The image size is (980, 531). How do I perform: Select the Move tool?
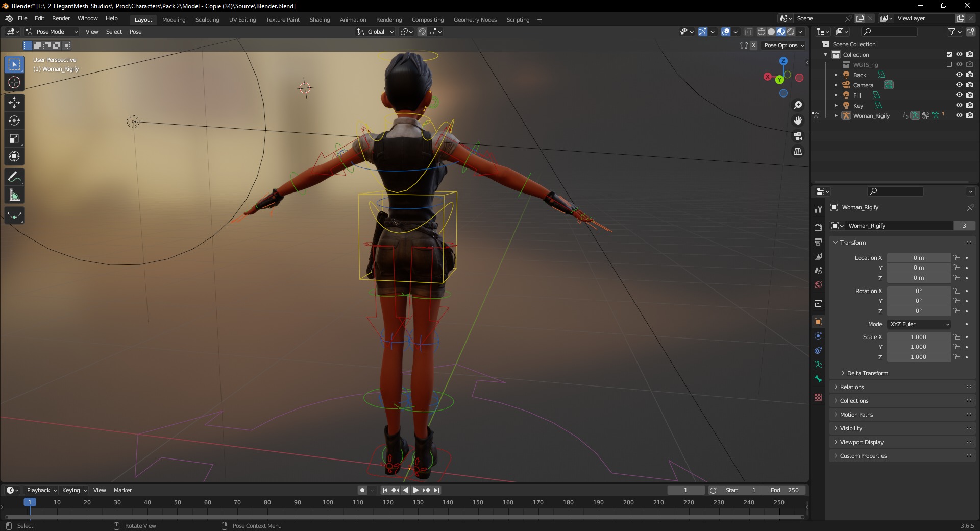point(14,103)
